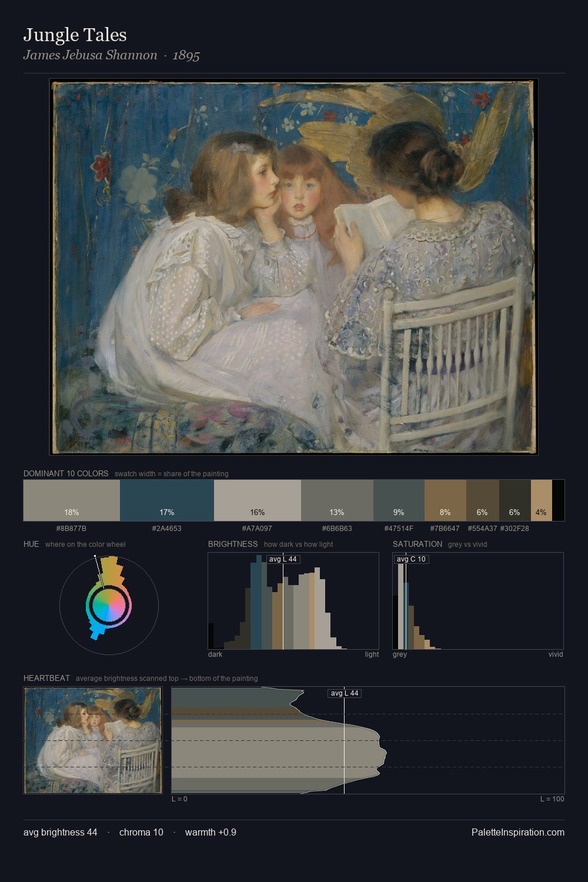Open the PaletteInspiration.com link
The height and width of the screenshot is (882, 588).
tap(518, 832)
